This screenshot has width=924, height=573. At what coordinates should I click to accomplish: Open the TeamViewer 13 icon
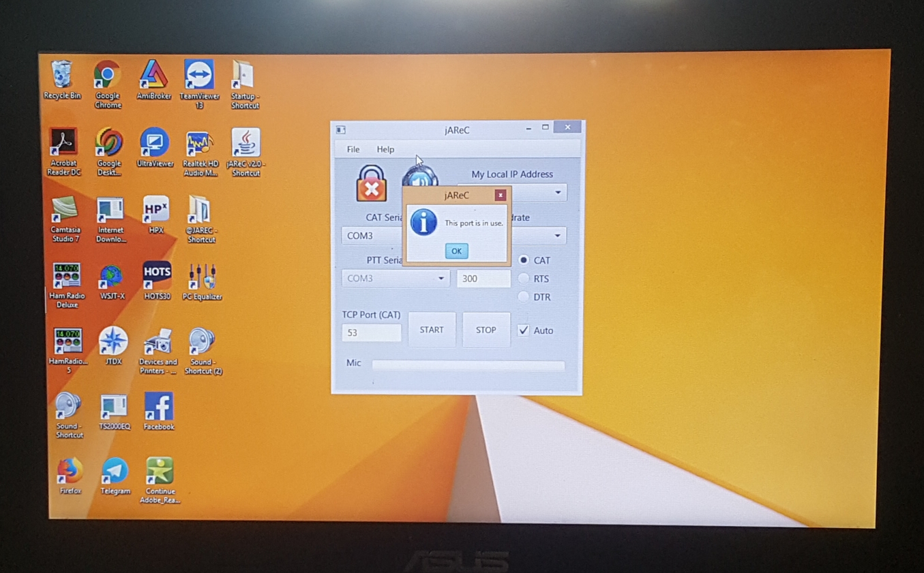tap(199, 76)
